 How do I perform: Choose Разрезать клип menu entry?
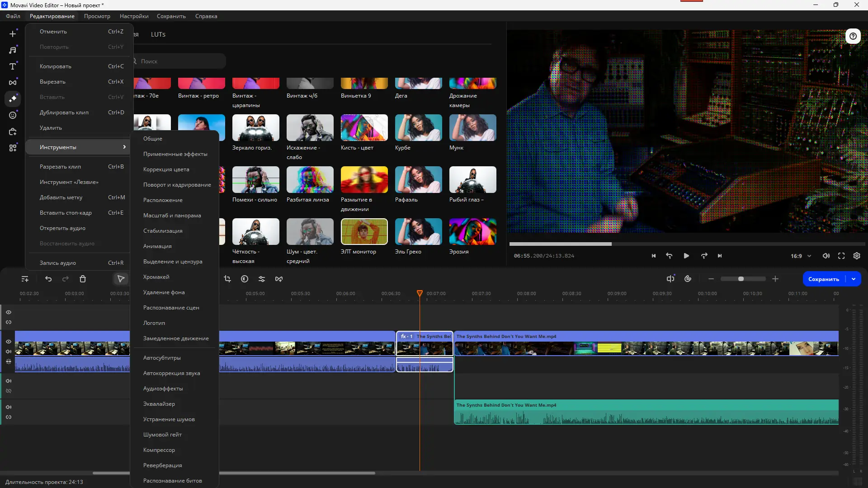60,167
